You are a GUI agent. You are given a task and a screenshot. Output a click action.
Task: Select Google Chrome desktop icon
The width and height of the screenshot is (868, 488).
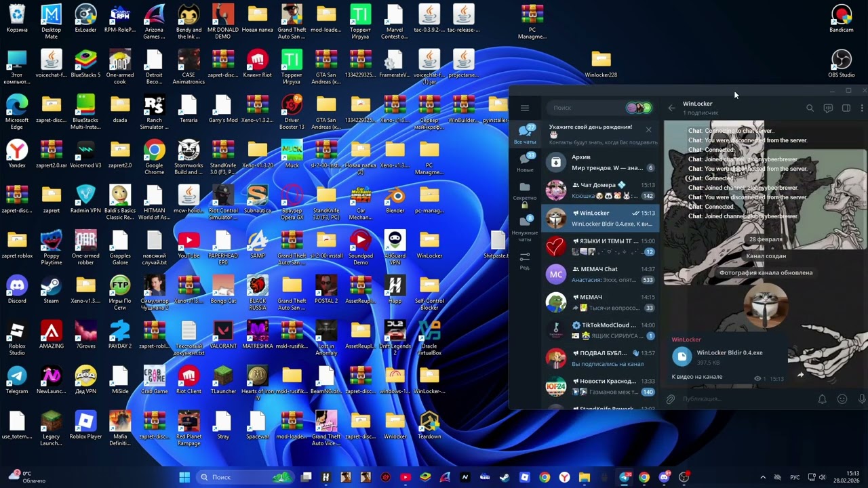tap(155, 157)
